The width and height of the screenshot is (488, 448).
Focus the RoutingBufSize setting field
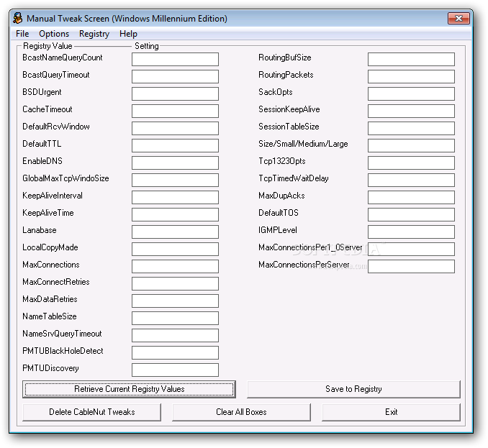(411, 59)
